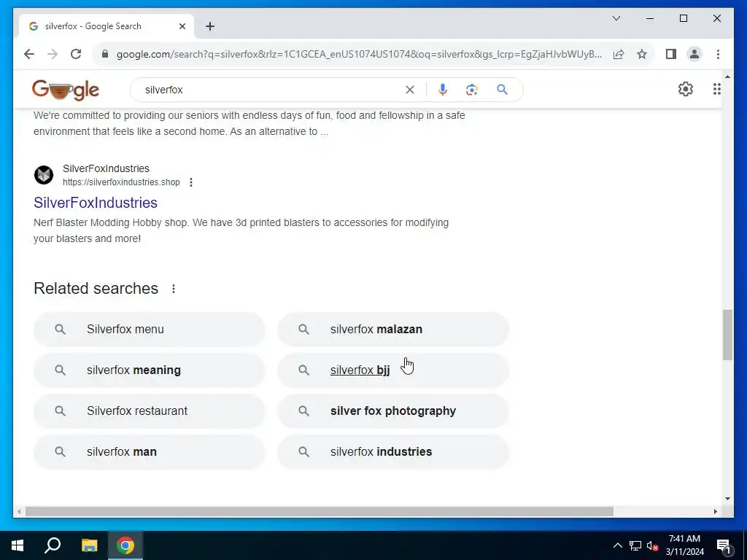Click scroll up arrow on page
This screenshot has height=560, width=747.
coord(727,76)
